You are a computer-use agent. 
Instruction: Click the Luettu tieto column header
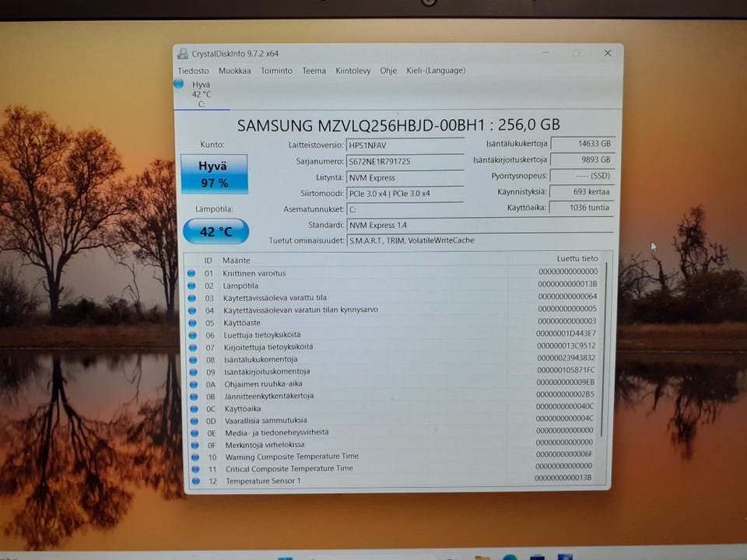[577, 258]
